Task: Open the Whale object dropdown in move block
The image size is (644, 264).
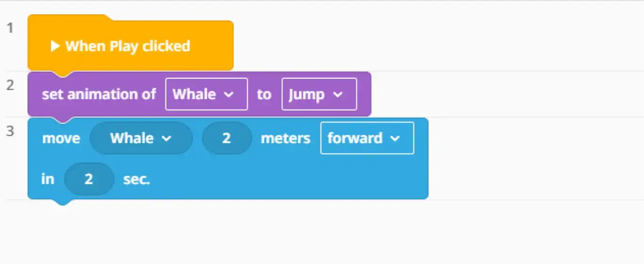Action: pyautogui.click(x=141, y=138)
